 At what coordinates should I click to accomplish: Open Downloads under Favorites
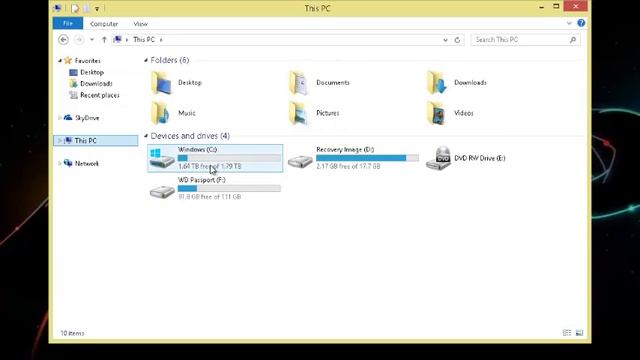coord(96,84)
